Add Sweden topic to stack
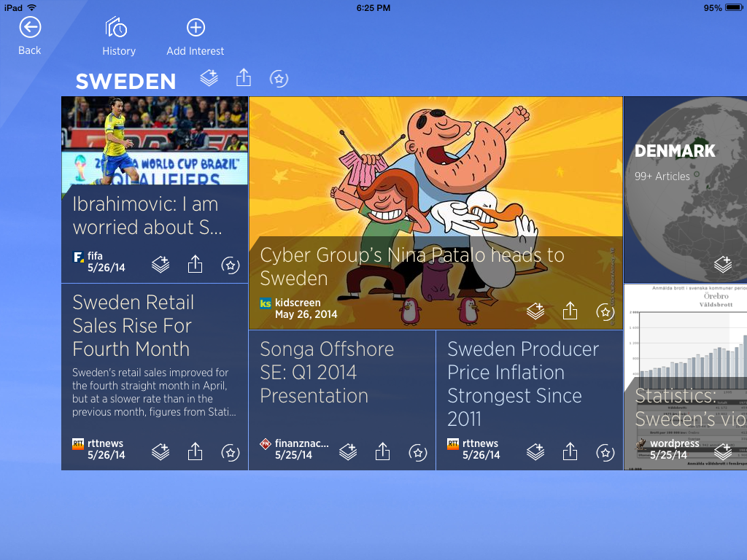 pos(209,78)
